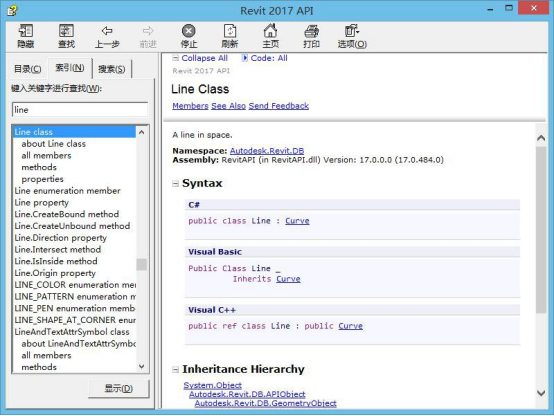
Task: Click the content pane scrollbar thumb
Action: coord(541,230)
